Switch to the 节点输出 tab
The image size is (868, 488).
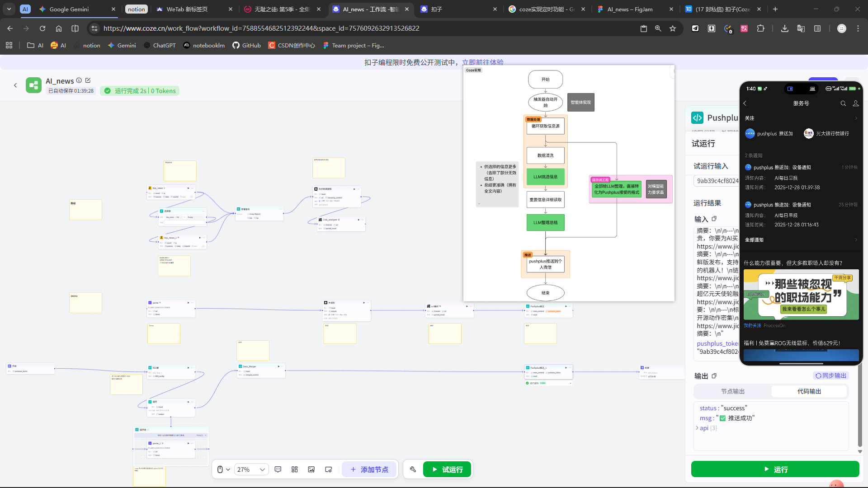(733, 391)
